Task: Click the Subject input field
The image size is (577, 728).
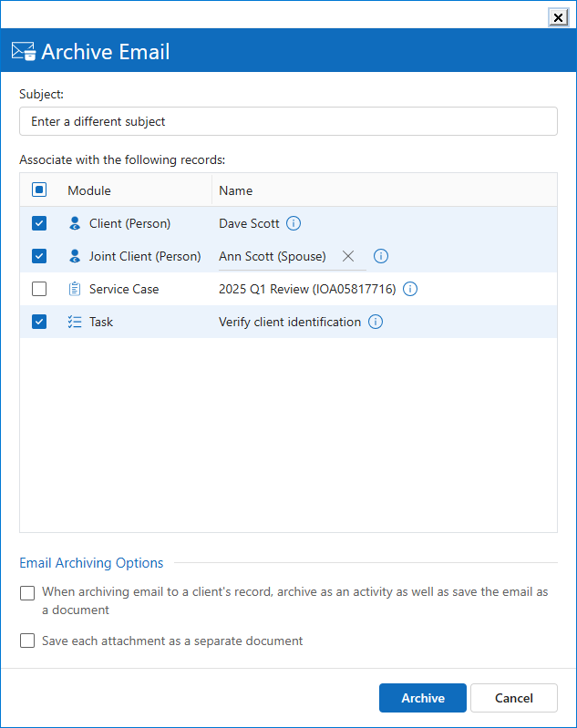Action: coord(288,121)
